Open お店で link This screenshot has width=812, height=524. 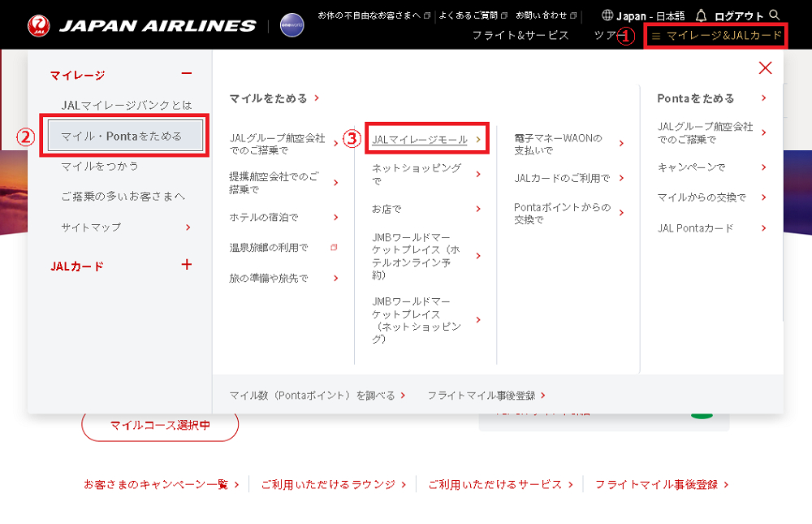pyautogui.click(x=426, y=209)
